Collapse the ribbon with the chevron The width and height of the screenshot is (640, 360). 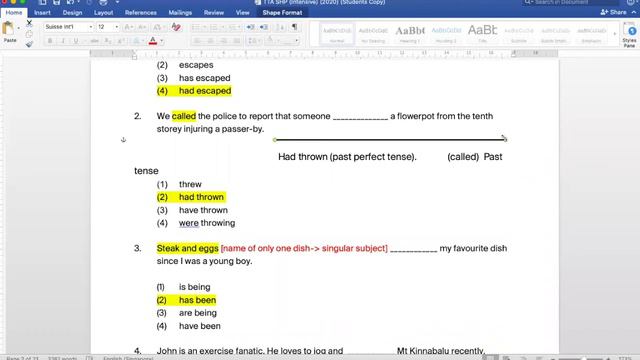pyautogui.click(x=633, y=13)
